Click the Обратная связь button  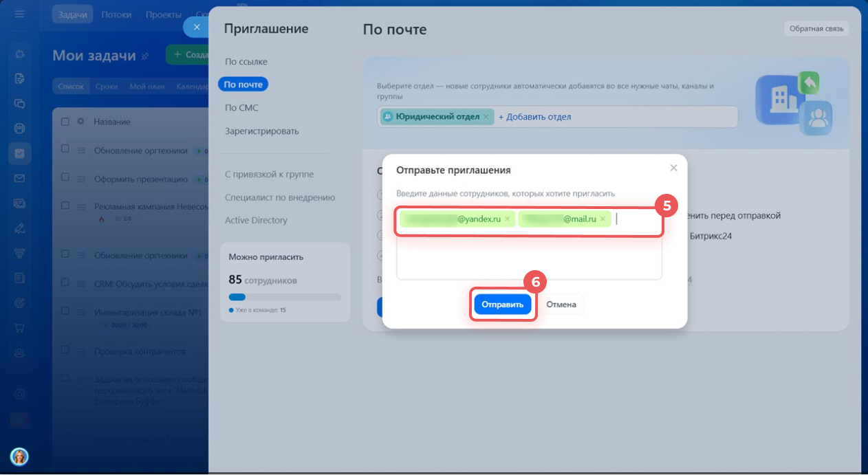click(816, 28)
